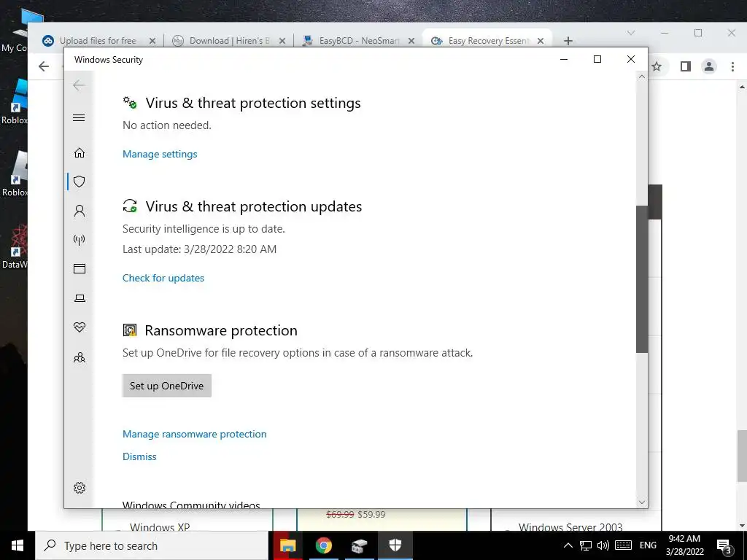
Task: Close the EasyBCD tab in Chrome
Action: (x=411, y=41)
